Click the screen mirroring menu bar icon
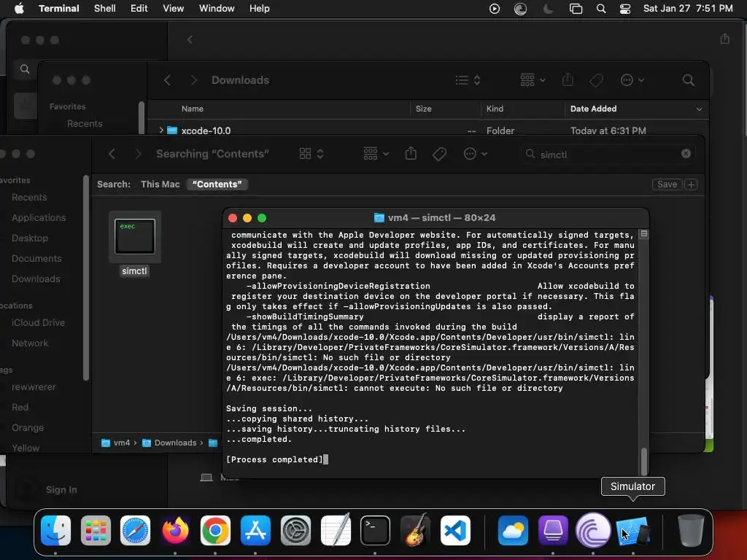 [x=576, y=9]
